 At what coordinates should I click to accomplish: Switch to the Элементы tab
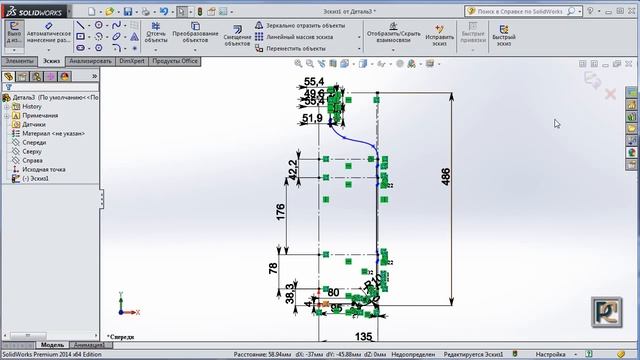pos(19,61)
